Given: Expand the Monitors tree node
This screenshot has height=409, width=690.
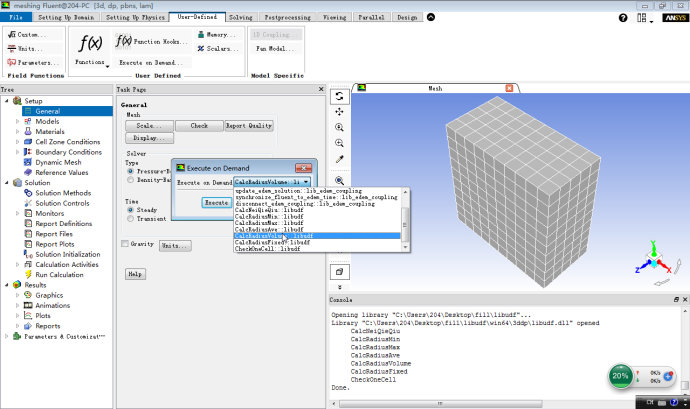Looking at the screenshot, I should 17,213.
